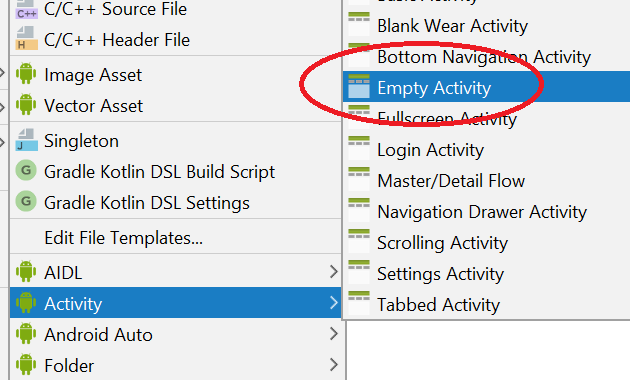Image resolution: width=630 pixels, height=380 pixels.
Task: Click the C/C++ Source File icon
Action: pos(27,10)
